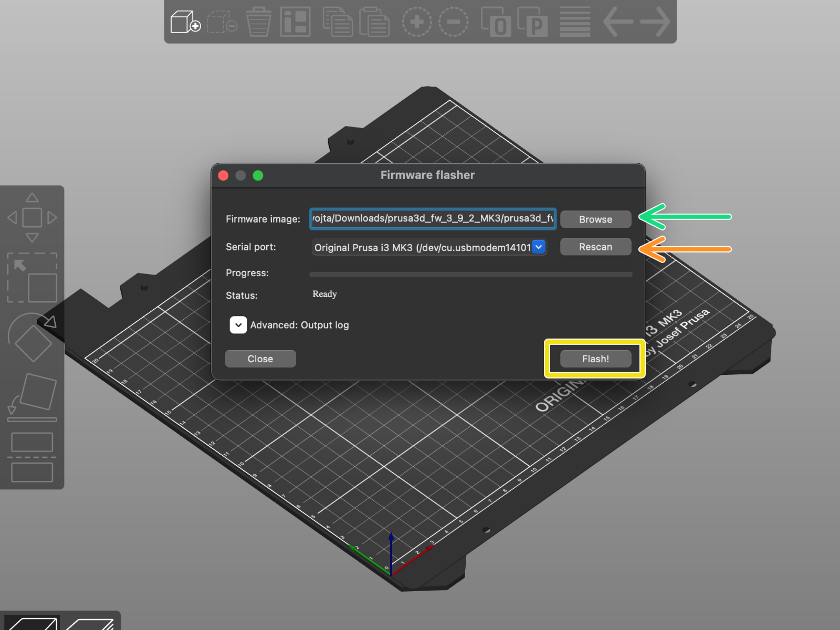840x630 pixels.
Task: Click the Ready status text
Action: 324,295
